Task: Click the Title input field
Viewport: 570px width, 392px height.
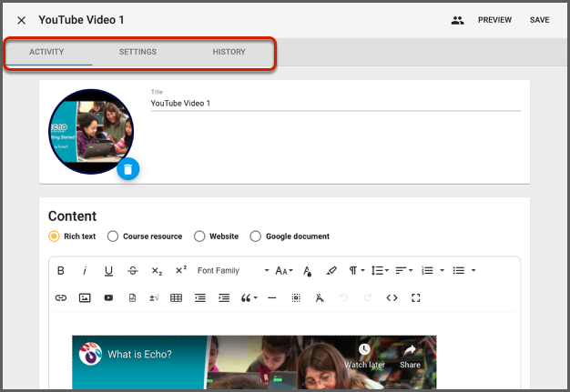Action: (x=334, y=104)
